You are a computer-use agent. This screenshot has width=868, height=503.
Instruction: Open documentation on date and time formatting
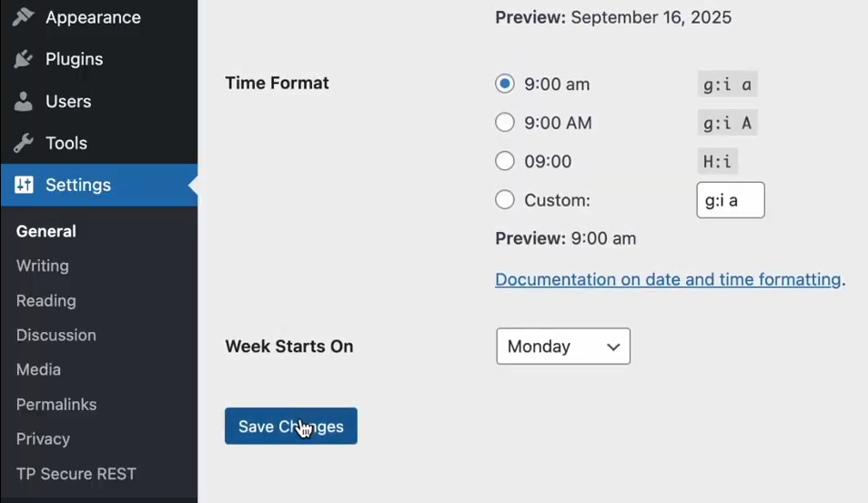tap(668, 279)
